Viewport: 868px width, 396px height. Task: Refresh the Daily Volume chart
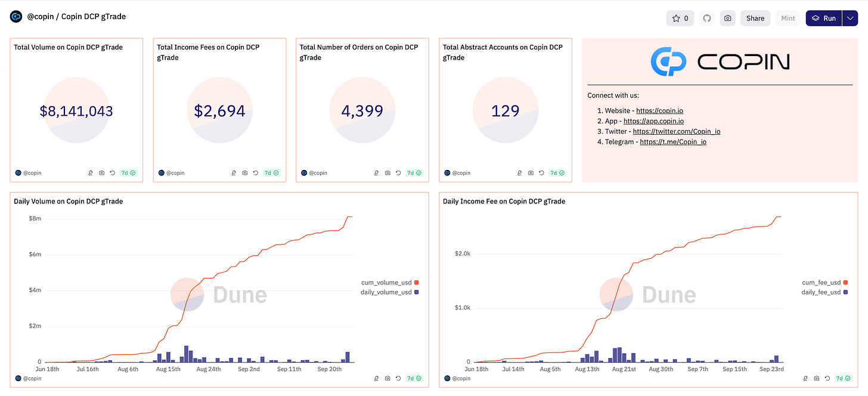pos(398,378)
